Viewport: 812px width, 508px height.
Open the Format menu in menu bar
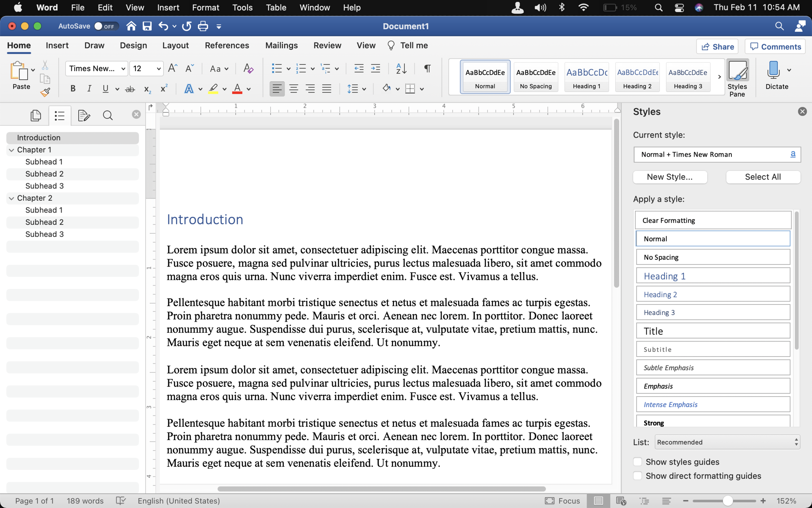pyautogui.click(x=205, y=7)
